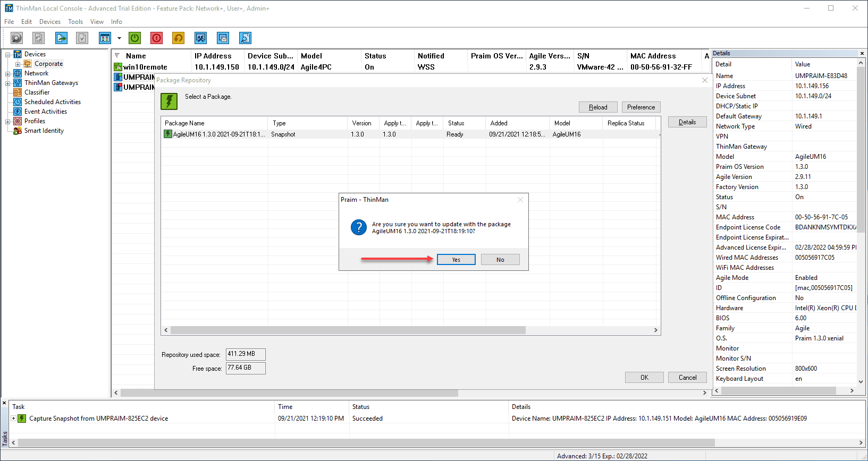Click the Scheduled Activities clock icon

click(18, 102)
